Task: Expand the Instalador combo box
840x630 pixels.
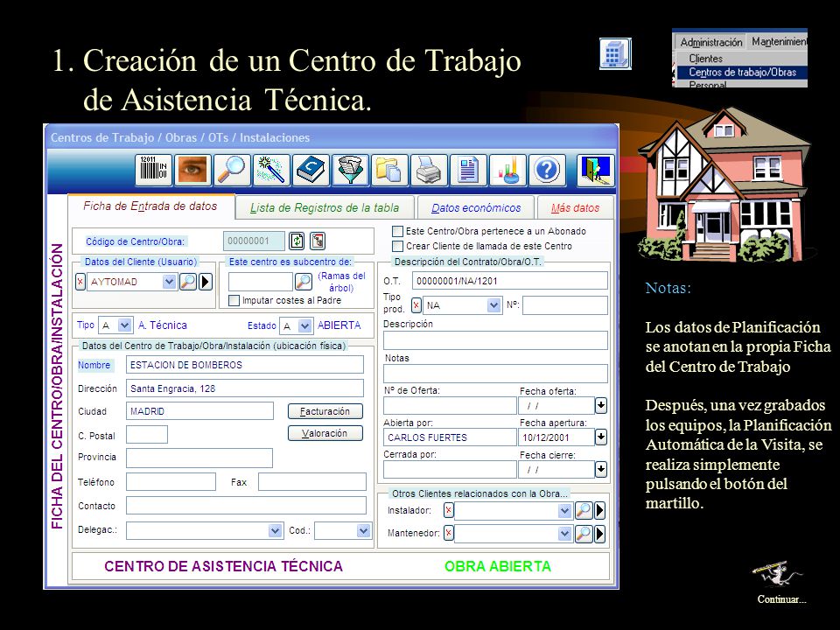Action: [x=564, y=511]
